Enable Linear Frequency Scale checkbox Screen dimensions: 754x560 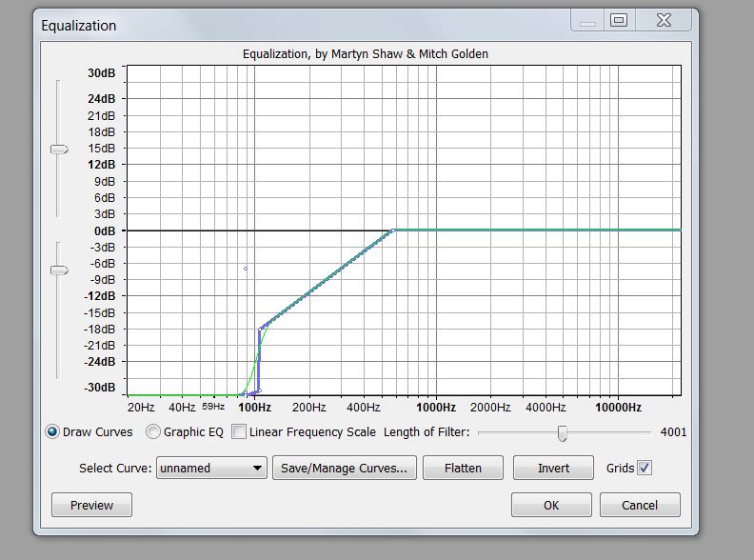239,431
